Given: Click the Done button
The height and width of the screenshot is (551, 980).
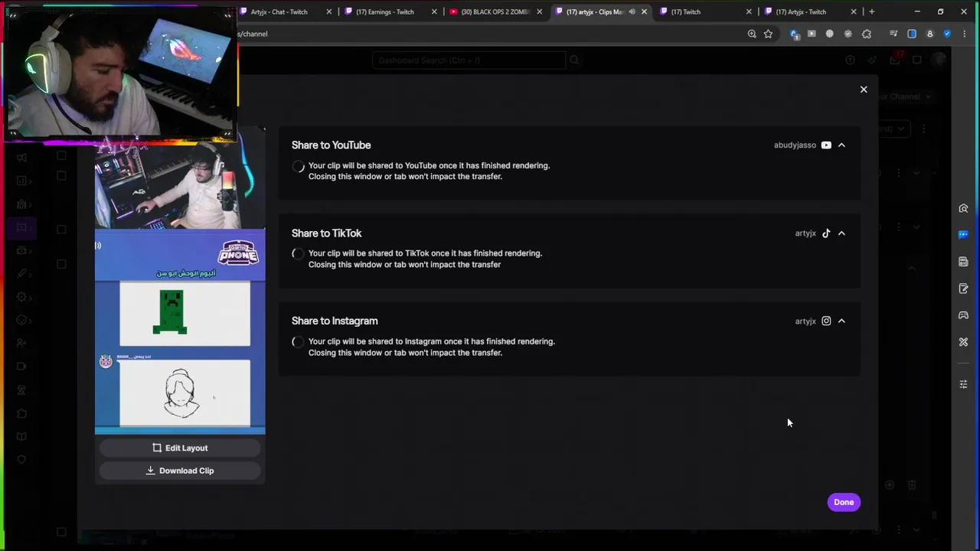Looking at the screenshot, I should coord(844,502).
